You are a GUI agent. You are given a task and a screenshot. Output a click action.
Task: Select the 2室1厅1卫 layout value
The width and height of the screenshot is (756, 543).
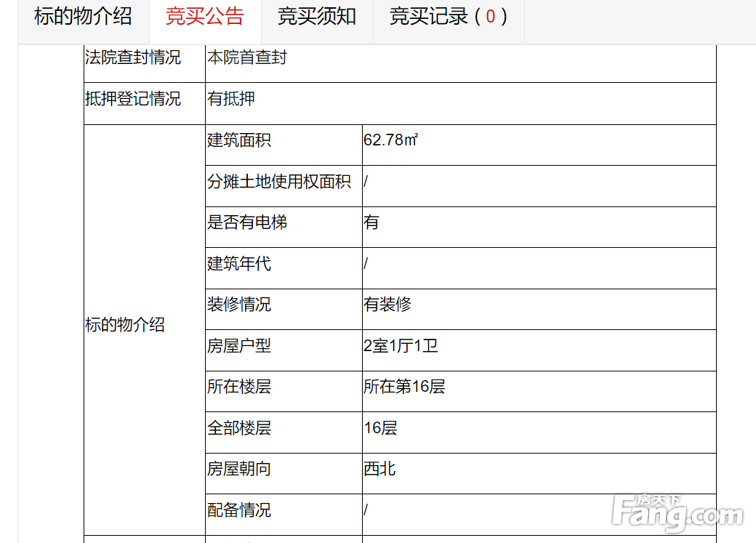(401, 346)
